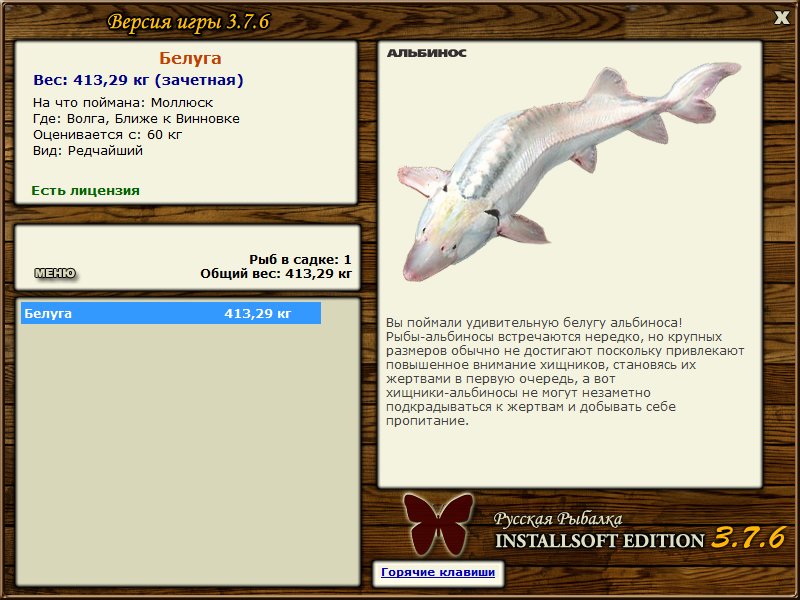Click the Версия игры 3.7.6 title
This screenshot has width=800, height=600.
pos(188,22)
